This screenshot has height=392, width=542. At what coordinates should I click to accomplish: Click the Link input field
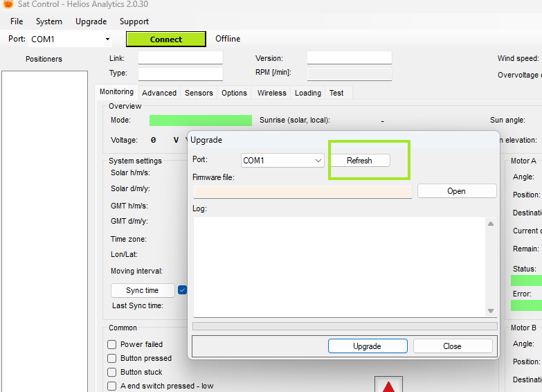pos(181,57)
